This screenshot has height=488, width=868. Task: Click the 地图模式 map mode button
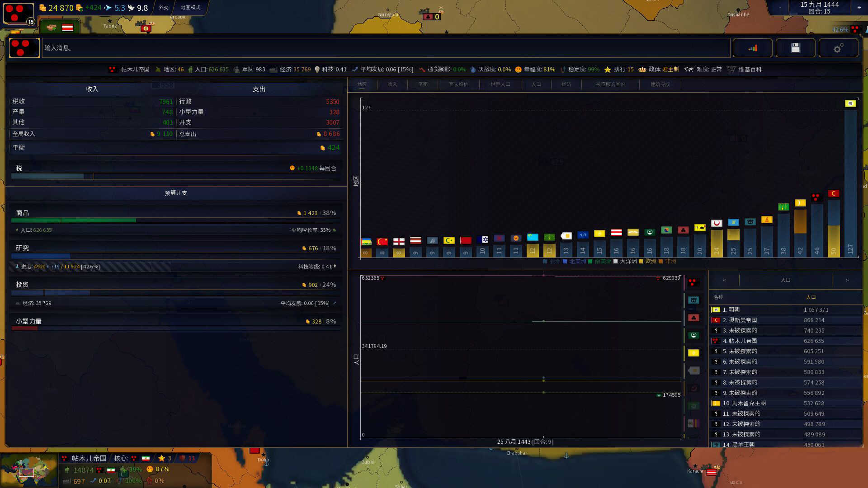coord(190,8)
